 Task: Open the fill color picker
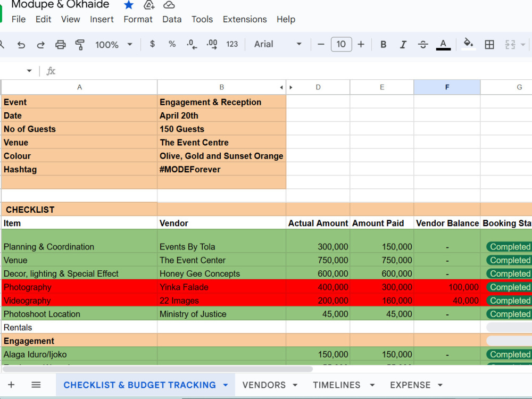(468, 44)
